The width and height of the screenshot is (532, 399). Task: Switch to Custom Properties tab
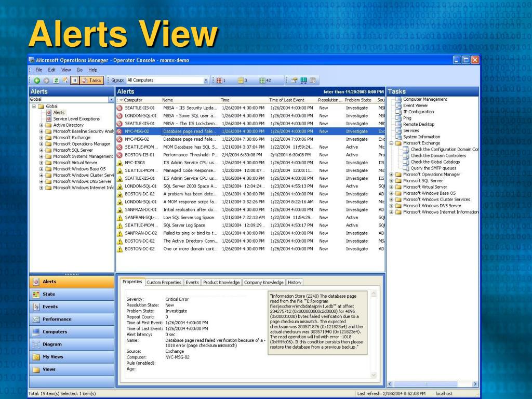point(164,282)
